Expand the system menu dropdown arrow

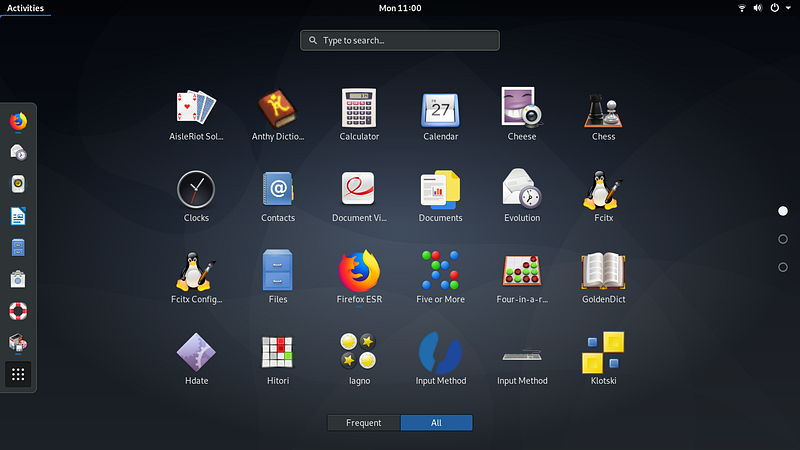tap(788, 8)
